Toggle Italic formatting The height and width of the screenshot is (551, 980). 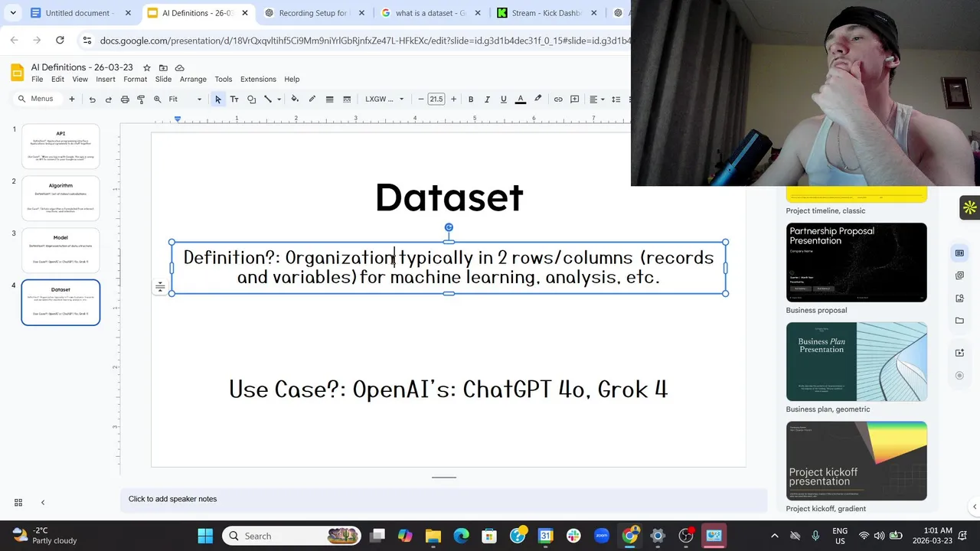[487, 99]
